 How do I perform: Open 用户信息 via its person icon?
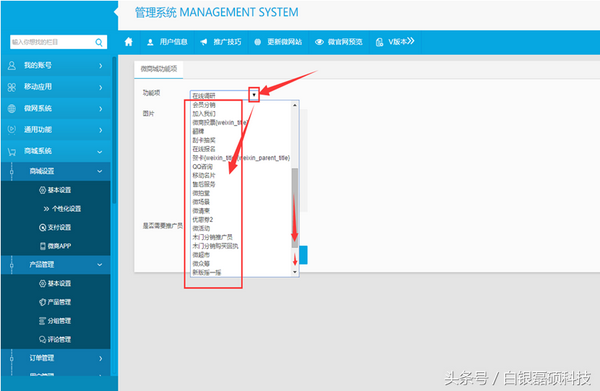[150, 42]
